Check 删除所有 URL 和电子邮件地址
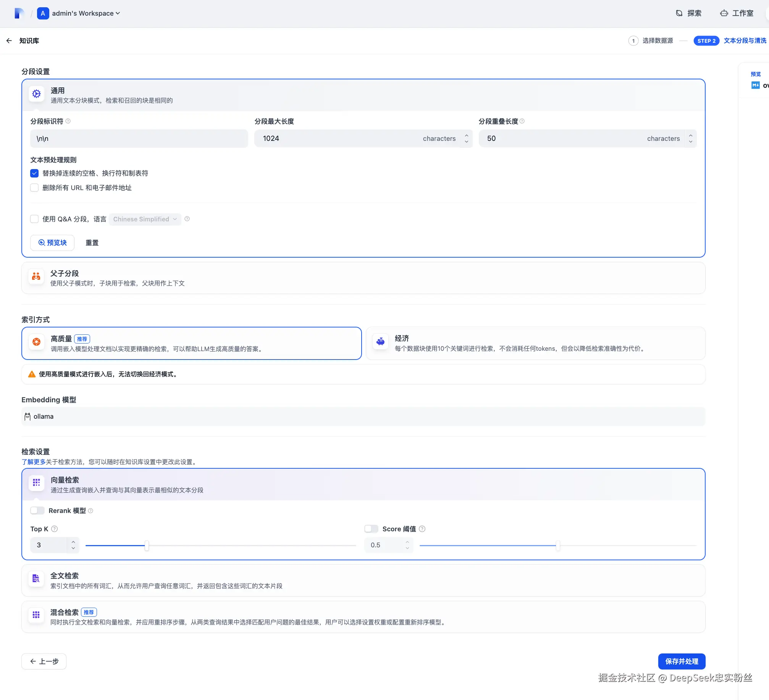Screen dimensions: 769x700 click(x=34, y=188)
